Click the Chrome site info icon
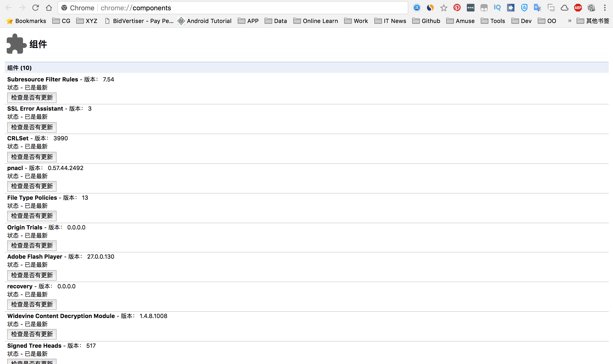This screenshot has width=613, height=364. point(64,8)
